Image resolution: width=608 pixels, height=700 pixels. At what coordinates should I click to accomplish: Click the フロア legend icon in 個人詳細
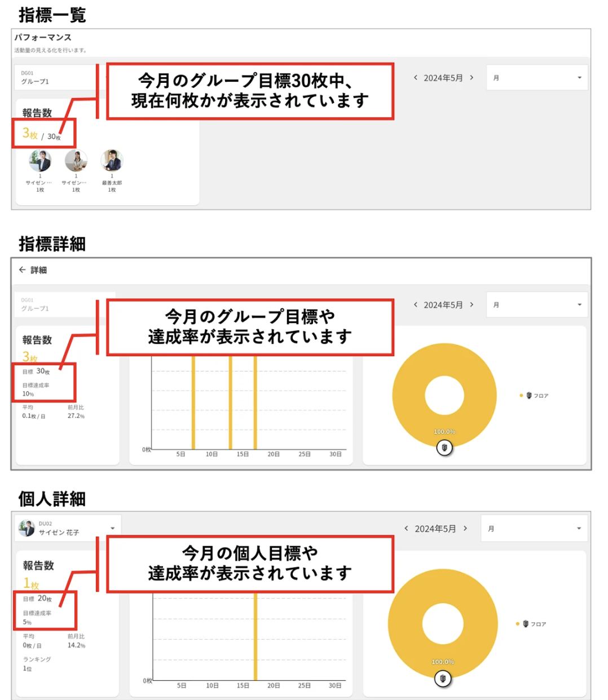click(x=526, y=624)
